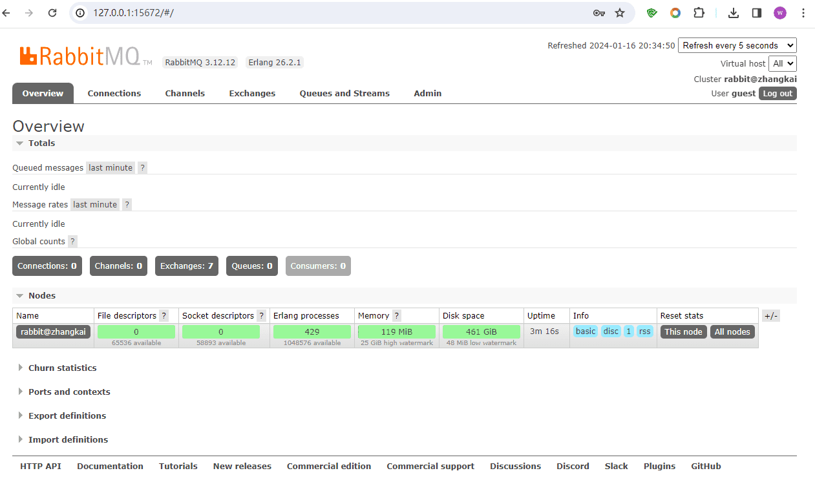Screen dimensions: 815x504
Task: Switch to Queues and Streams tab
Action: [x=344, y=93]
